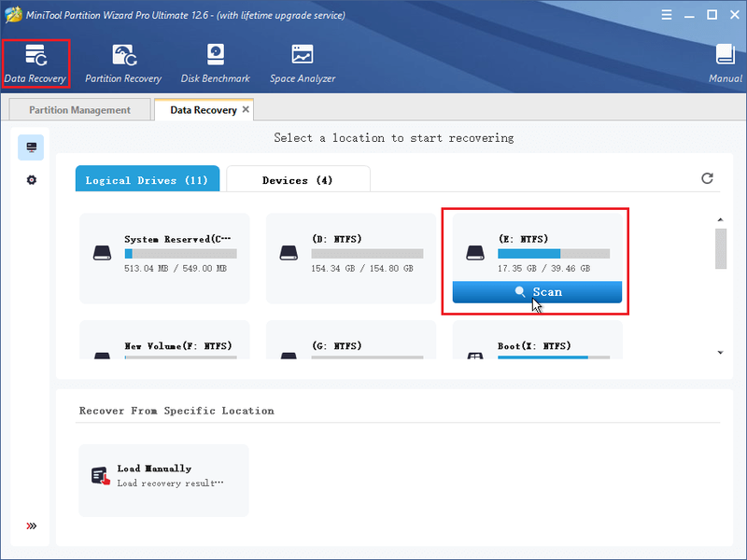Click the scroll up arrow of the drive list
This screenshot has width=747, height=560.
(720, 219)
